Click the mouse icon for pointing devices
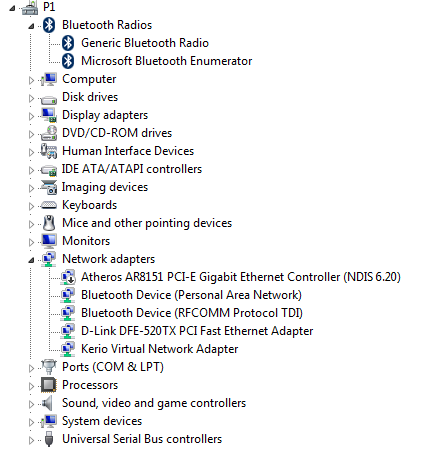 pyautogui.click(x=49, y=223)
